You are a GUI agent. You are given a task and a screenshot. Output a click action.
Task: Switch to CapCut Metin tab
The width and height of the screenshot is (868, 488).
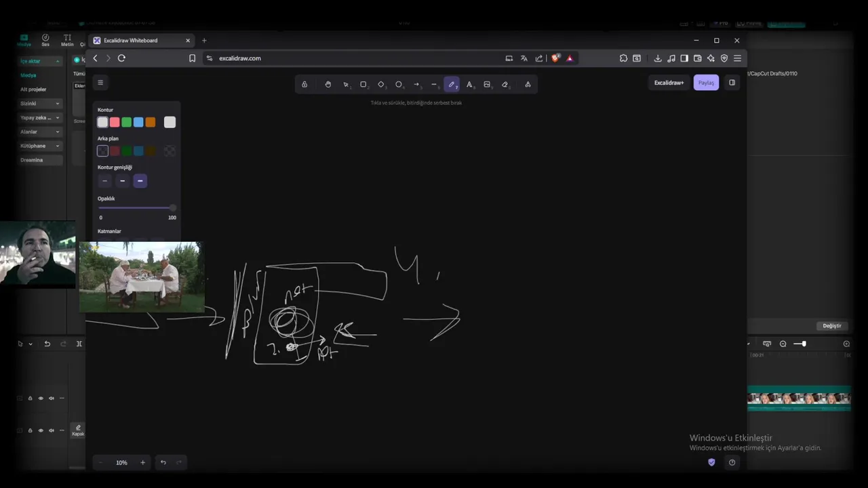click(67, 41)
